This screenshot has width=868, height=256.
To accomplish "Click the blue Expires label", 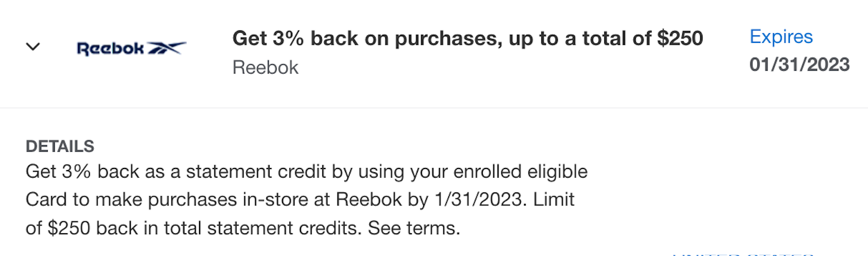I will point(781,37).
